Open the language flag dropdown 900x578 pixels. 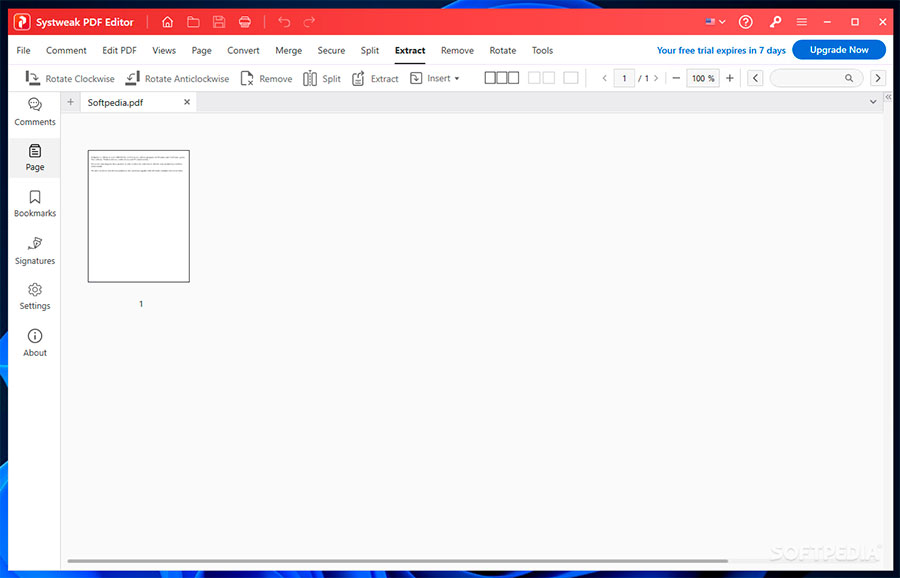[x=715, y=21]
